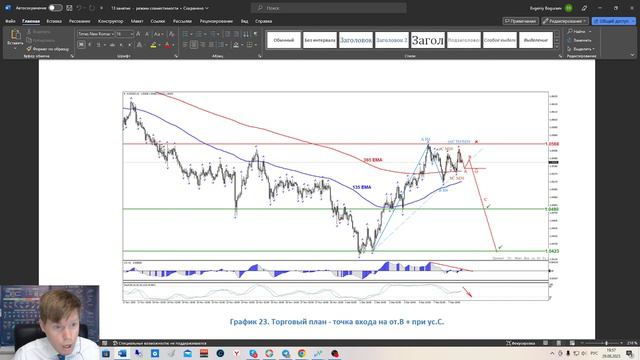Apply the yellow text highlight color
The height and width of the screenshot is (360, 640).
point(153,44)
